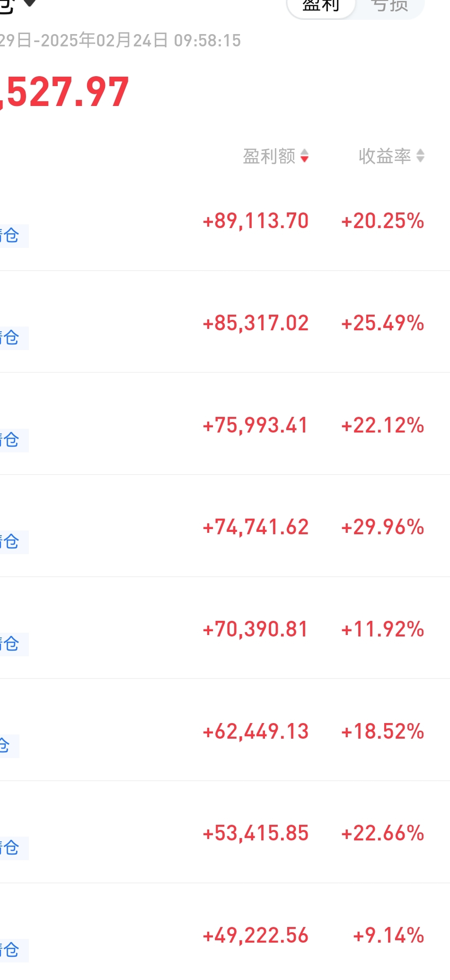The height and width of the screenshot is (980, 450).
Task: Click the 收益率 column header label
Action: pyautogui.click(x=384, y=156)
